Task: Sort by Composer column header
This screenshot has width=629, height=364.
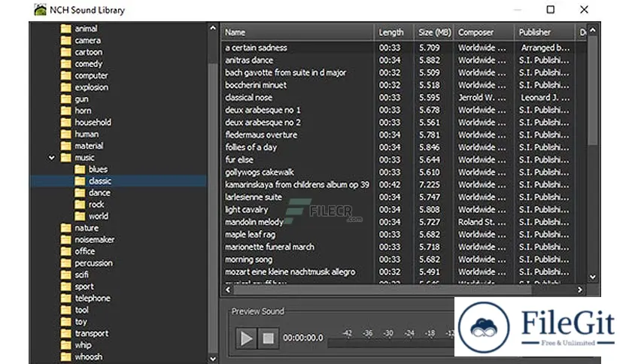Action: pyautogui.click(x=485, y=32)
